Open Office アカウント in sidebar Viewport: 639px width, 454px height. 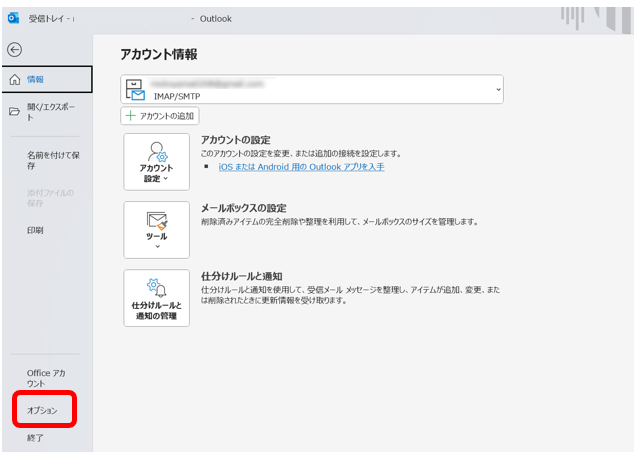click(47, 378)
